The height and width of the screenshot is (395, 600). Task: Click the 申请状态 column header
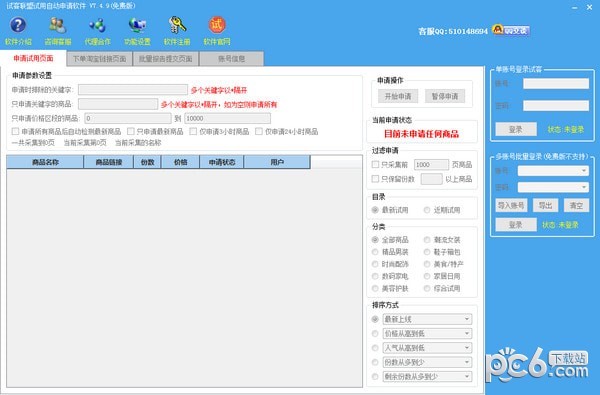(x=222, y=162)
